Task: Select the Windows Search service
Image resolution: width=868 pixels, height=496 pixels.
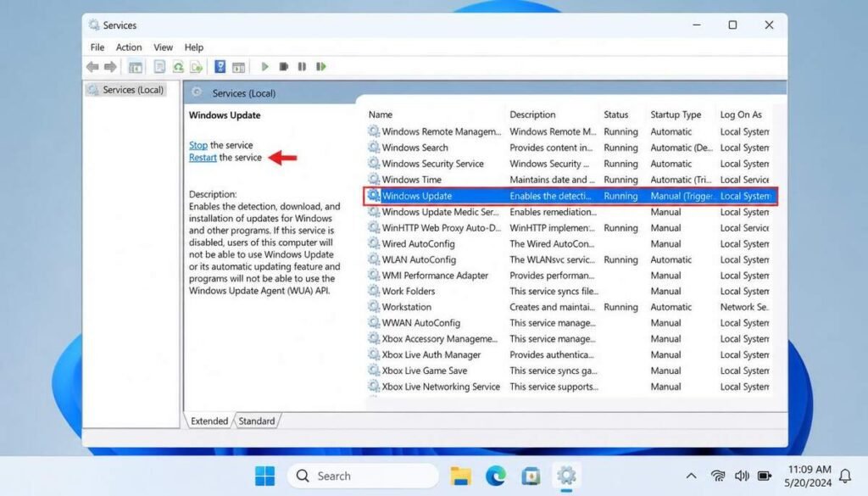Action: click(x=569, y=148)
